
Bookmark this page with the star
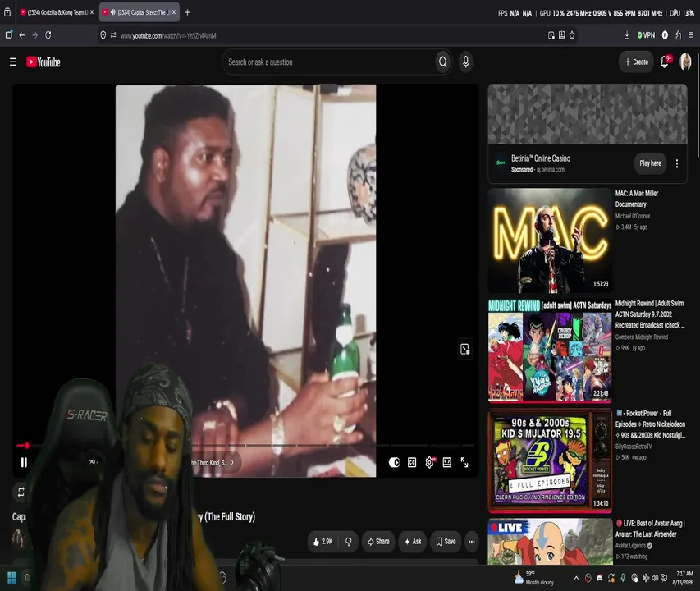click(572, 35)
